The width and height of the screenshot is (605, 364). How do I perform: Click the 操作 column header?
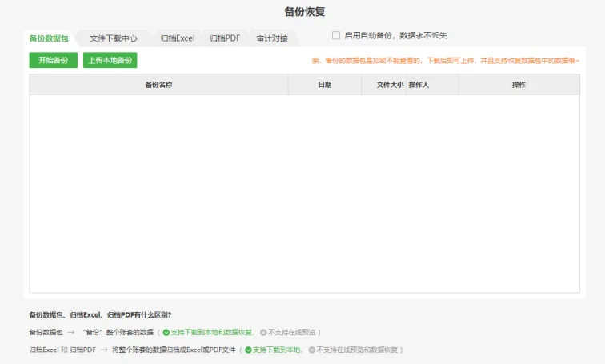(x=519, y=85)
